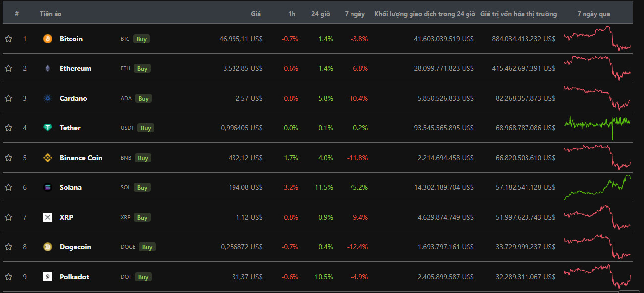
Task: Sort by the 24 giờ column header
Action: pyautogui.click(x=320, y=14)
